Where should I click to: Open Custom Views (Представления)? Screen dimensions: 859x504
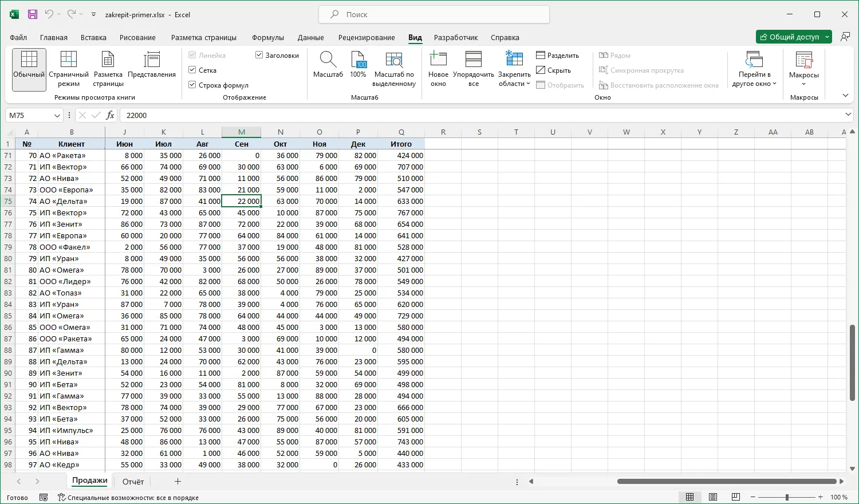pyautogui.click(x=152, y=65)
